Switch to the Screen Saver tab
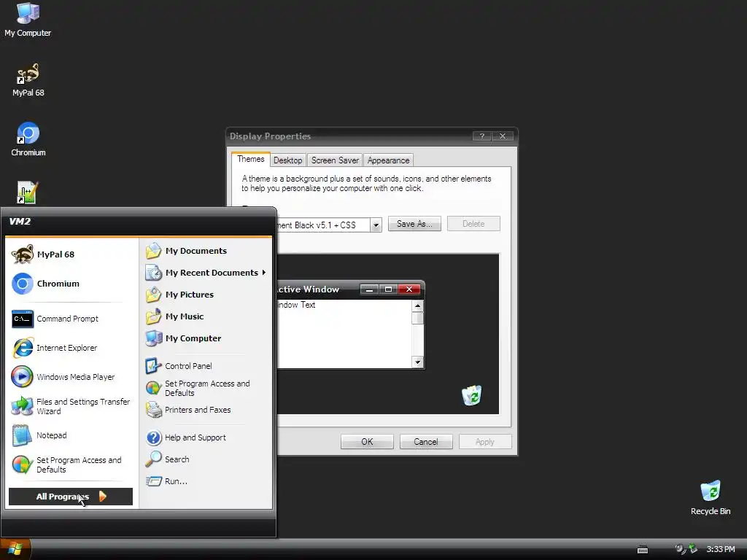 click(335, 160)
